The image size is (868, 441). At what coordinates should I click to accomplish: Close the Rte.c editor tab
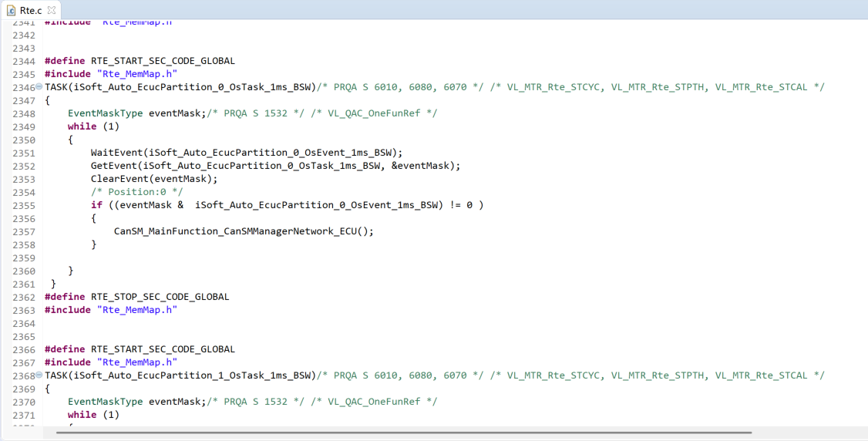pos(52,11)
